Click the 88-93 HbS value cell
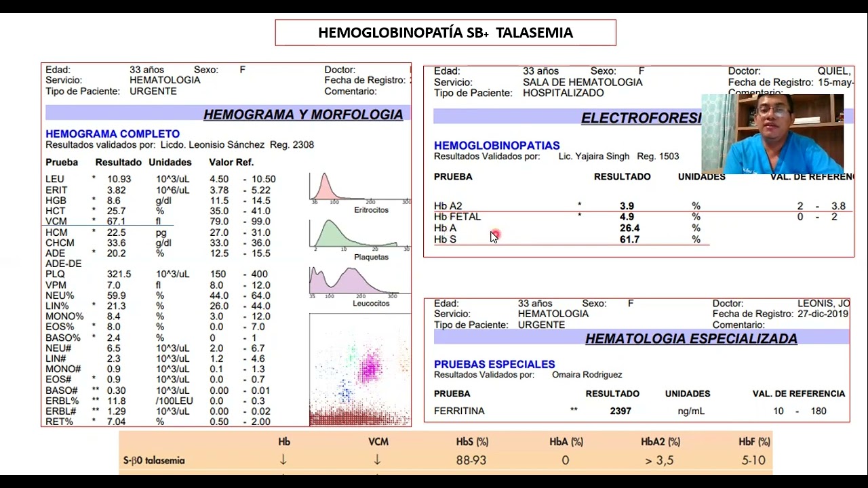The image size is (868, 488). [x=472, y=460]
